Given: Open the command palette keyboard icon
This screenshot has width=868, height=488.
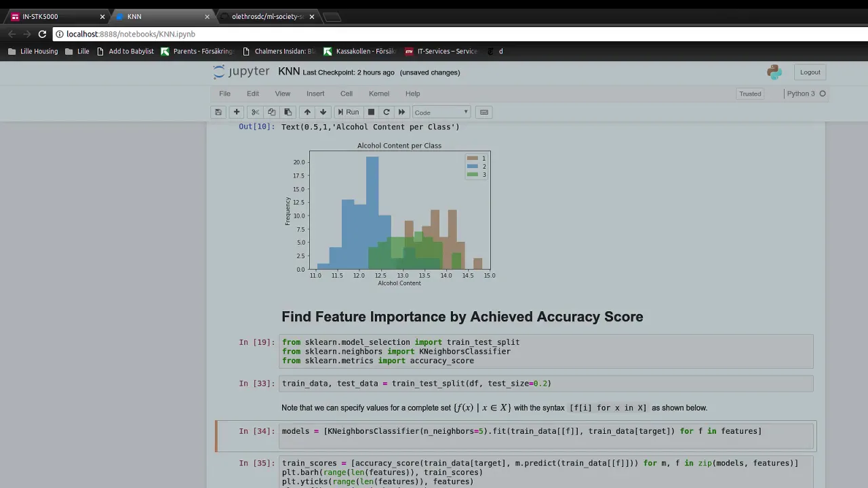Looking at the screenshot, I should [x=484, y=112].
